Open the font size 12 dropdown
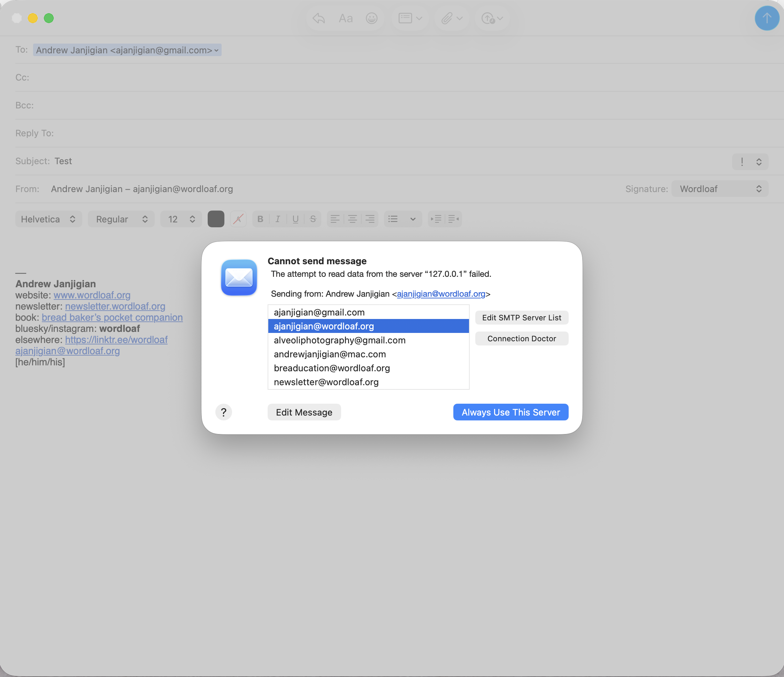The width and height of the screenshot is (784, 677). point(181,219)
